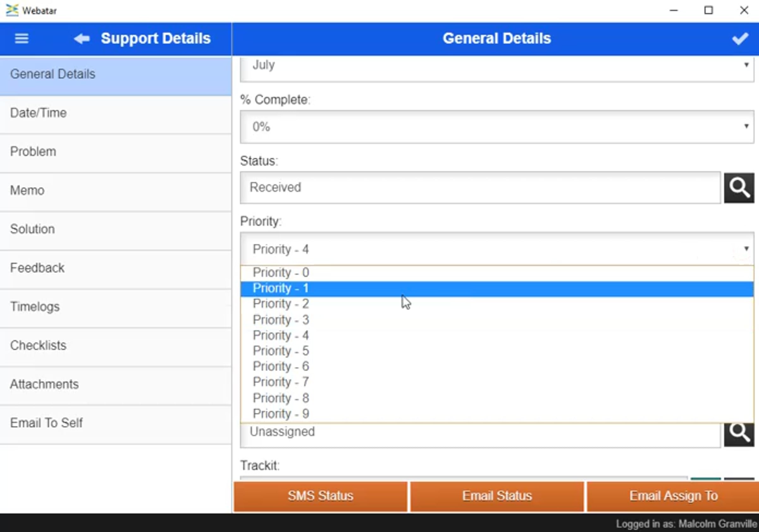Minimize the Webatar window

coord(674,10)
